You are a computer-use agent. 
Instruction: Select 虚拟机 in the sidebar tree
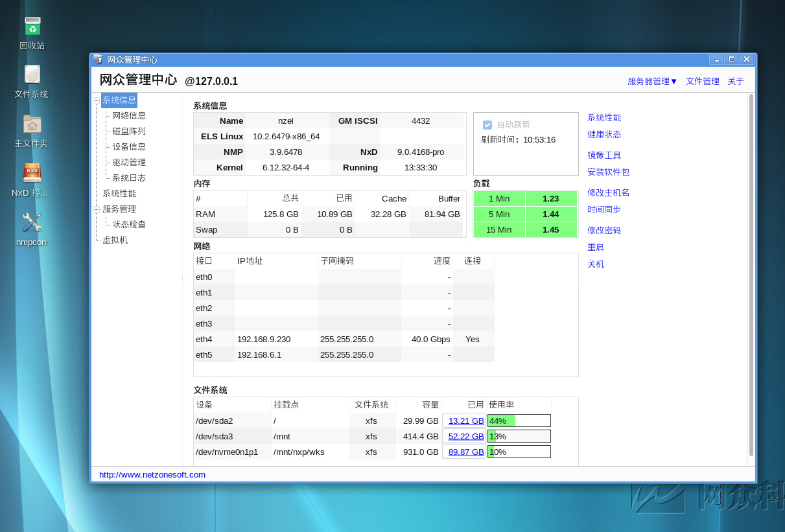[x=115, y=240]
